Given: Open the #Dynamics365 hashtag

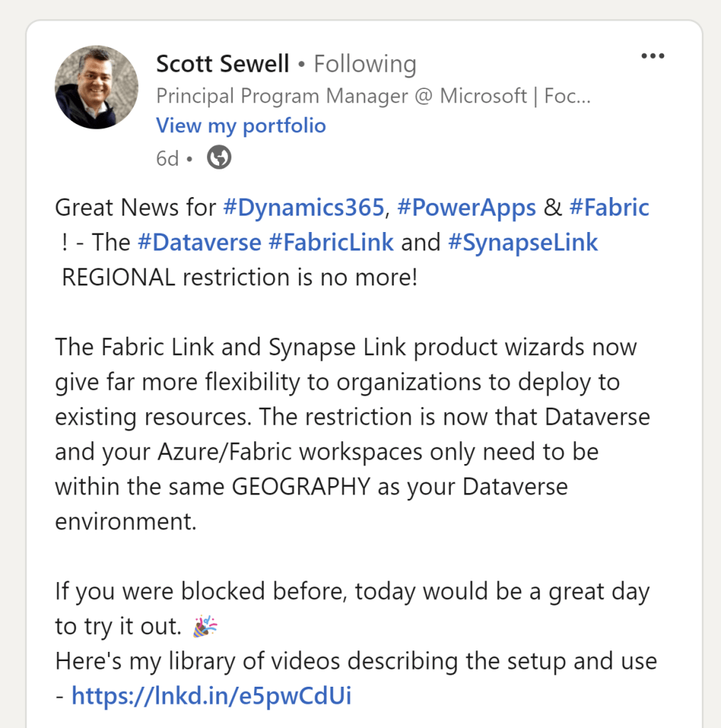Looking at the screenshot, I should (303, 208).
